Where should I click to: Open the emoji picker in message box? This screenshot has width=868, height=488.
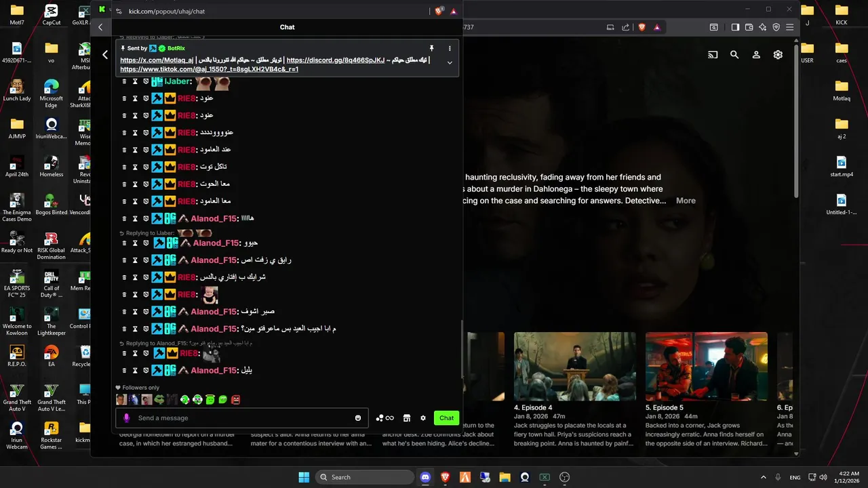point(358,418)
